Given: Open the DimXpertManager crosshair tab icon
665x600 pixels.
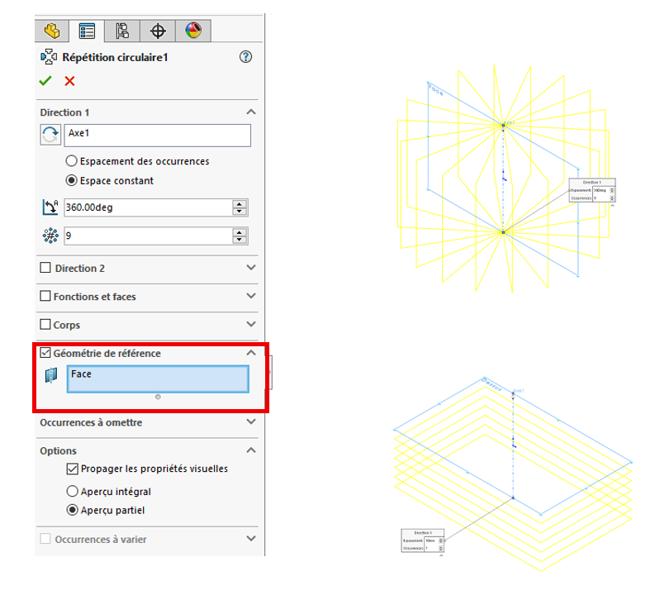Looking at the screenshot, I should 157,30.
